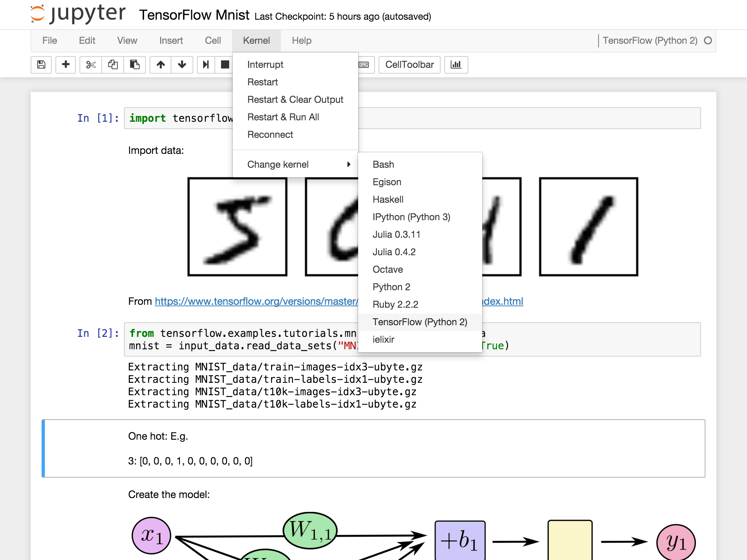Image resolution: width=747 pixels, height=560 pixels.
Task: Move the selected cell up
Action: (160, 65)
